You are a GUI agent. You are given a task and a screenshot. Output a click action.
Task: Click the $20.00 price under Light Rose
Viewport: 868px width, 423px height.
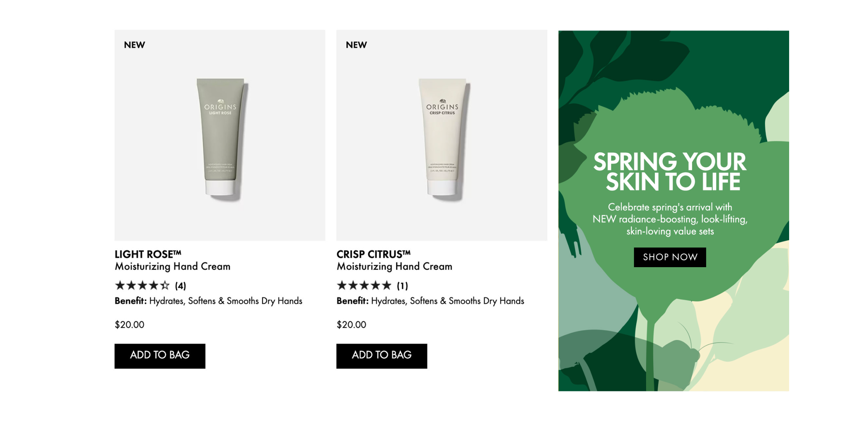click(129, 325)
